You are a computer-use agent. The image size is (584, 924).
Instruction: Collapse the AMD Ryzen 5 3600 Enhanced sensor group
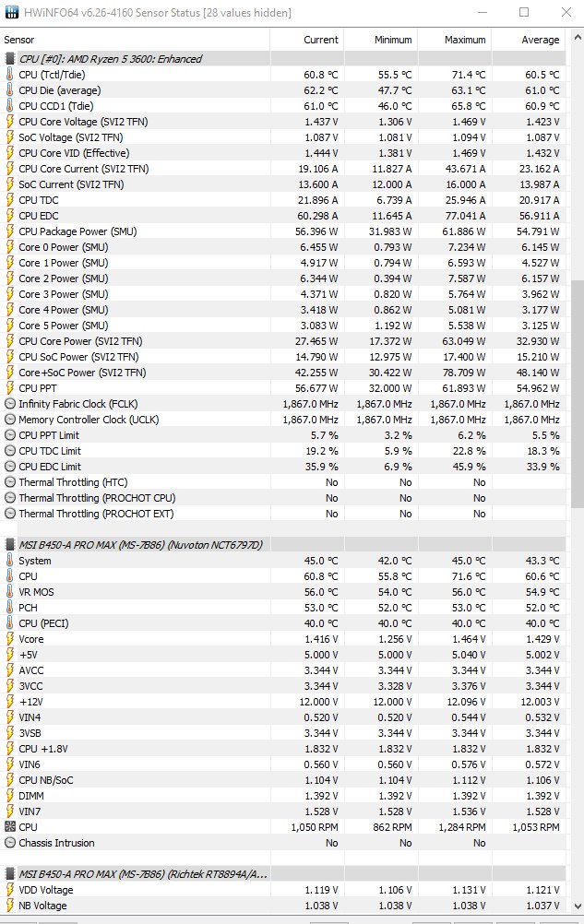10,59
